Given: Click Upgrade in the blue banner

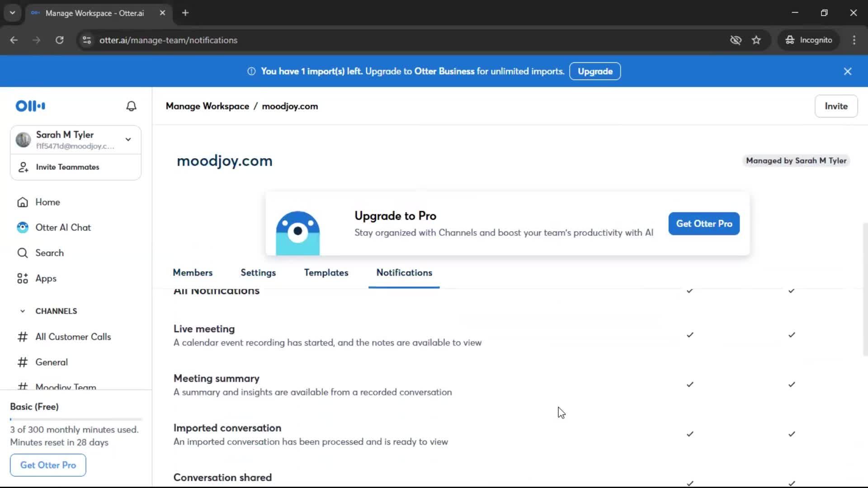Looking at the screenshot, I should coord(595,71).
